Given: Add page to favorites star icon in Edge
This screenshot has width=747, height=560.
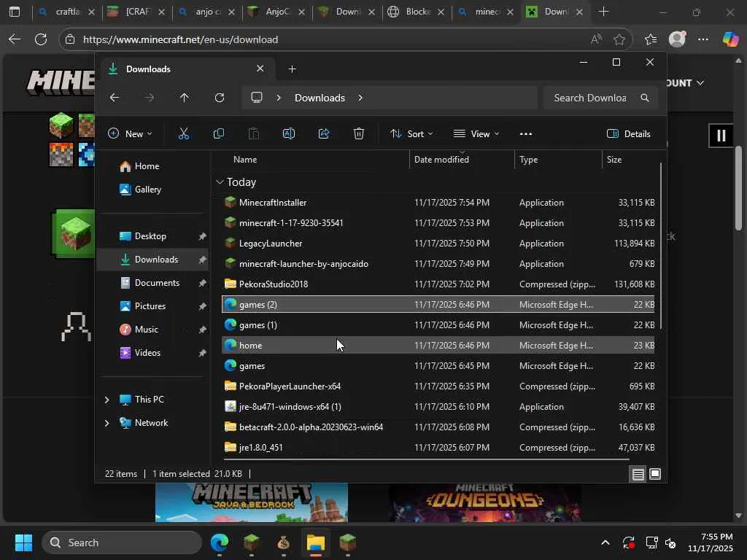Looking at the screenshot, I should pyautogui.click(x=619, y=39).
